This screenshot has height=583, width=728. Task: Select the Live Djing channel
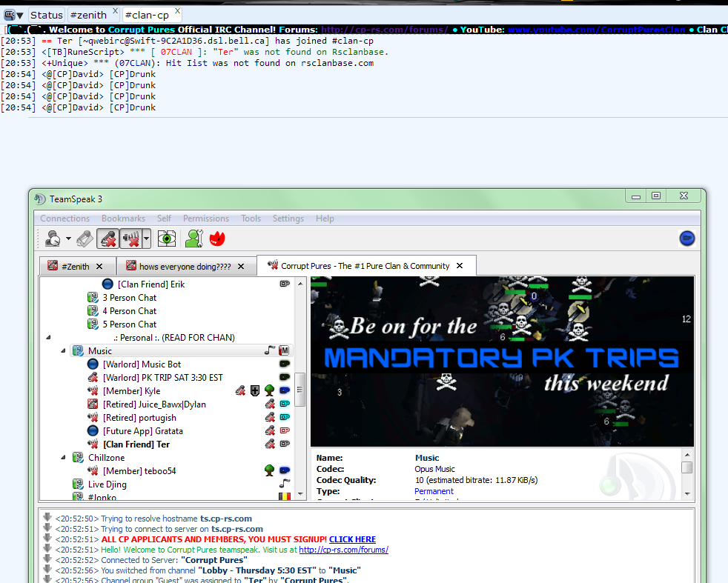107,484
